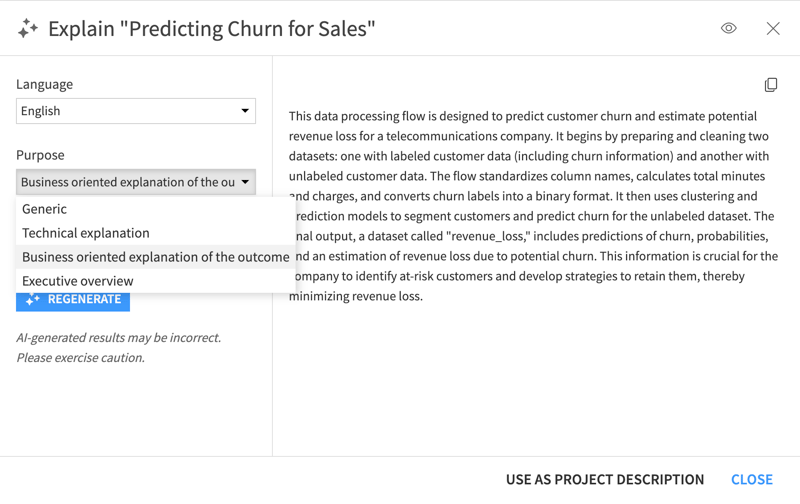Close the dialog with the X icon
Viewport: 800px width, 504px height.
[773, 28]
